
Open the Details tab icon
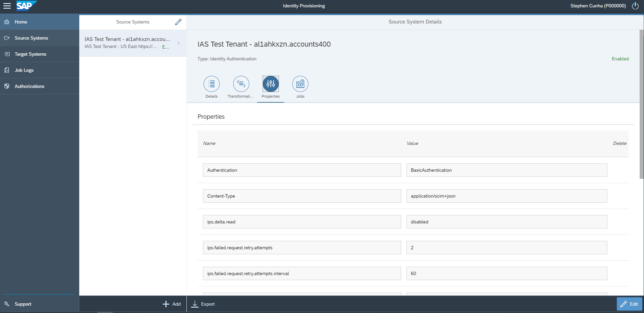pos(212,84)
